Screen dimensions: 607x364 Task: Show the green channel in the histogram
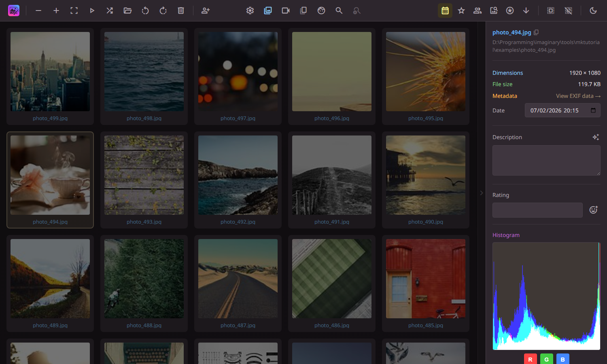[x=546, y=359]
